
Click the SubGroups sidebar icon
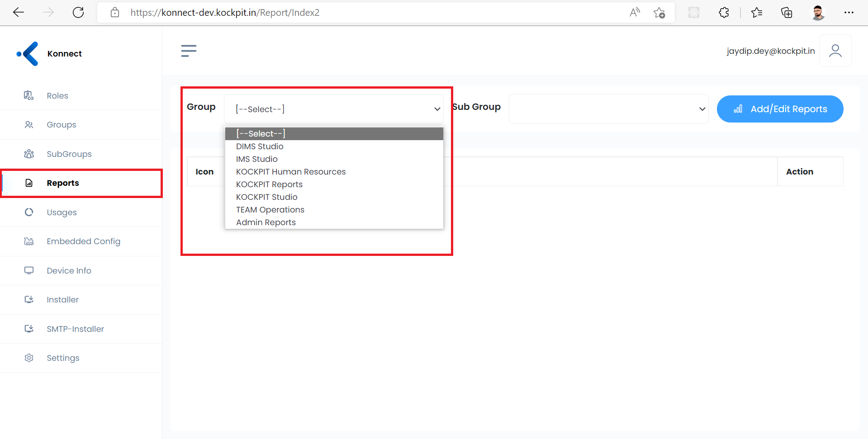[x=29, y=154]
